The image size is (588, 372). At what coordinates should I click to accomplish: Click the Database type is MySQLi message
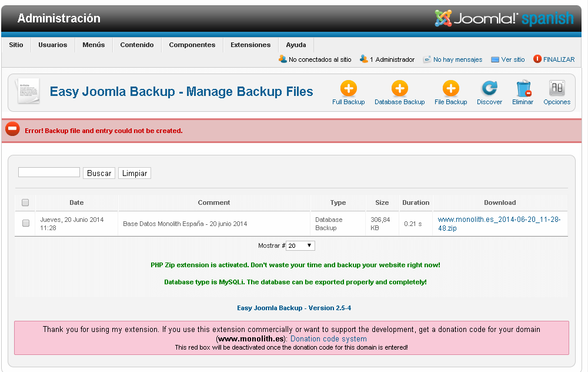pyautogui.click(x=295, y=282)
